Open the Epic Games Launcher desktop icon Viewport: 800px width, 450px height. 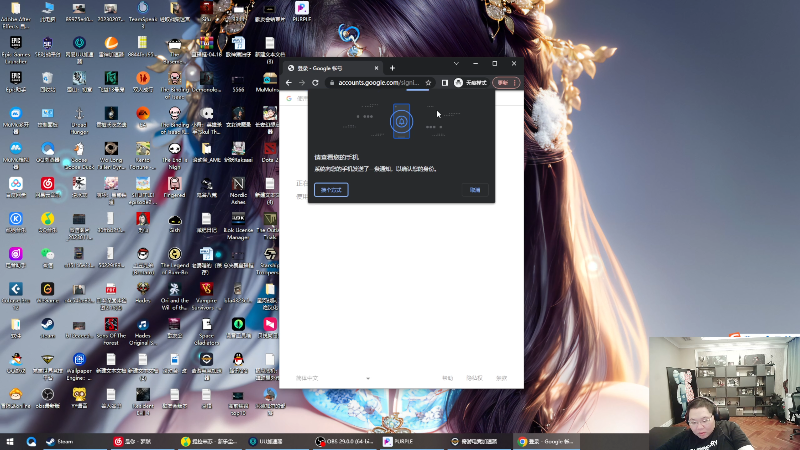[16, 50]
